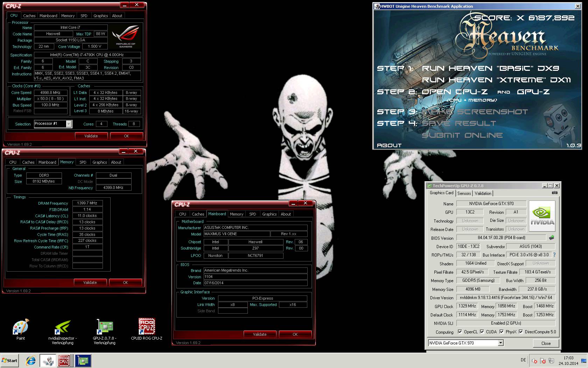Image resolution: width=588 pixels, height=368 pixels.
Task: Click the muted volume tray icon
Action: [534, 361]
